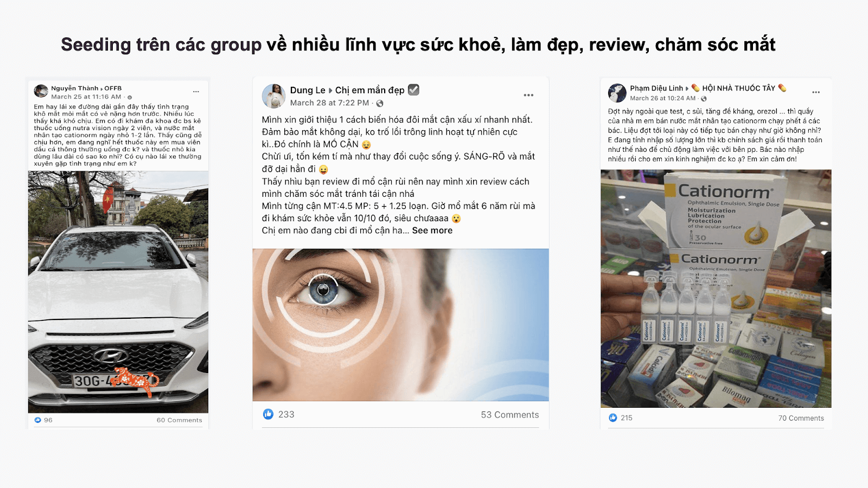Open HỘI NHÀ THUỐC TÂY group link
868x488 pixels.
pos(739,88)
